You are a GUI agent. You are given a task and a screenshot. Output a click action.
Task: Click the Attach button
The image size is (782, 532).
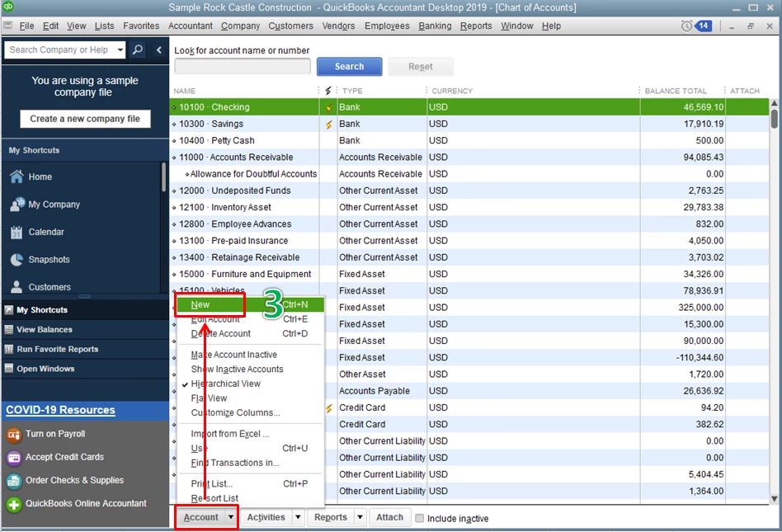[x=389, y=517]
